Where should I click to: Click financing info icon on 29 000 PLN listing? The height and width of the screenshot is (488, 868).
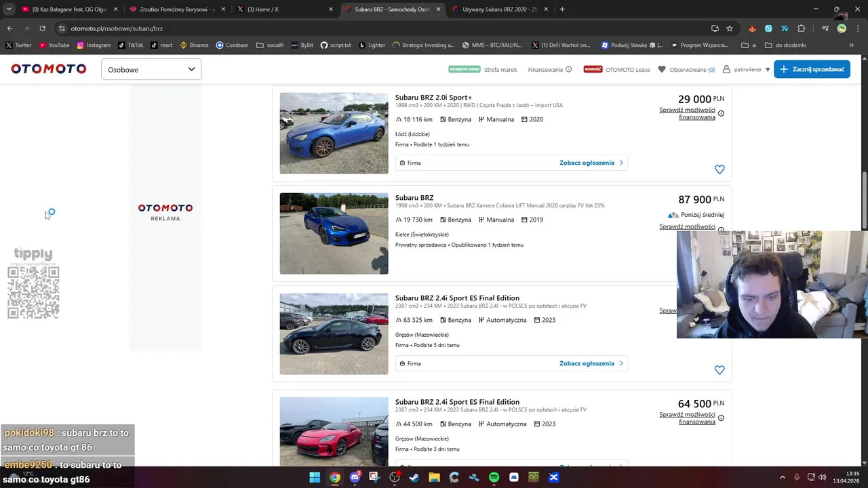(x=721, y=113)
